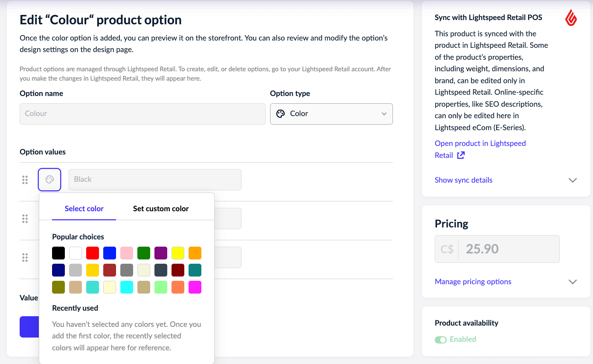The image size is (593, 364).
Task: Open the Option type Color dropdown
Action: pos(331,114)
